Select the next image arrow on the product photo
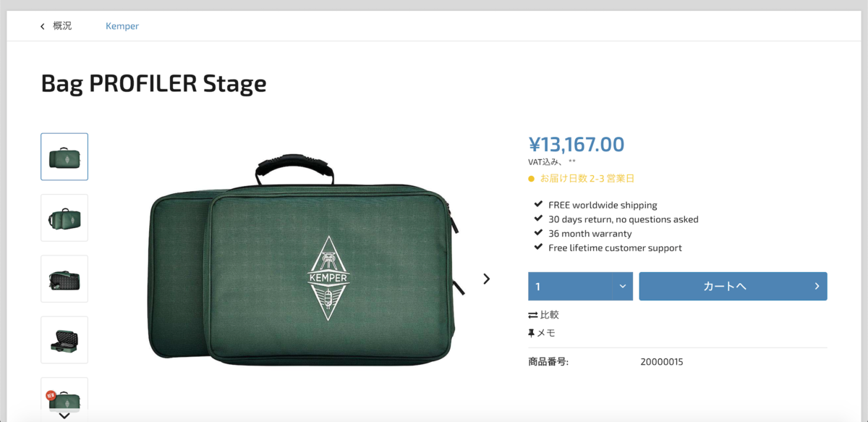This screenshot has height=422, width=868. 487,278
